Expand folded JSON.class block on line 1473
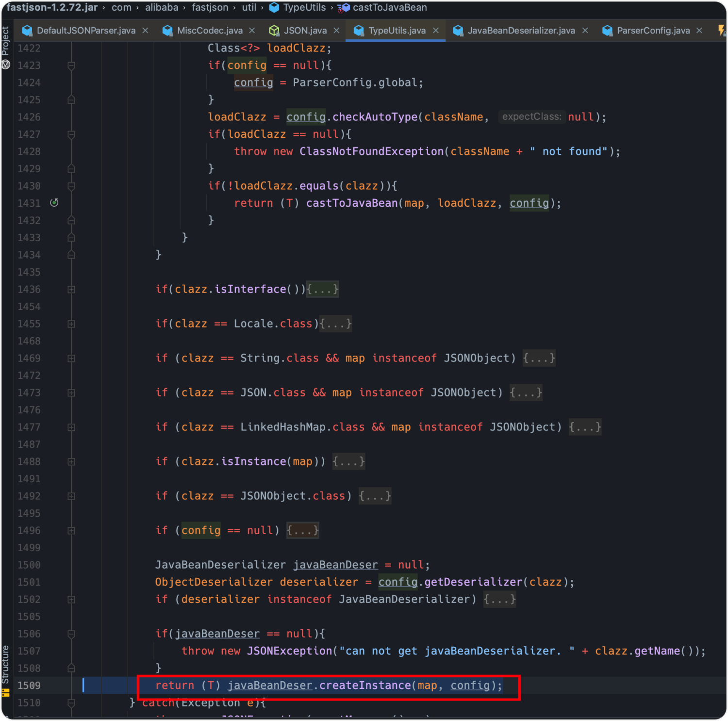This screenshot has height=721, width=728. (x=71, y=393)
